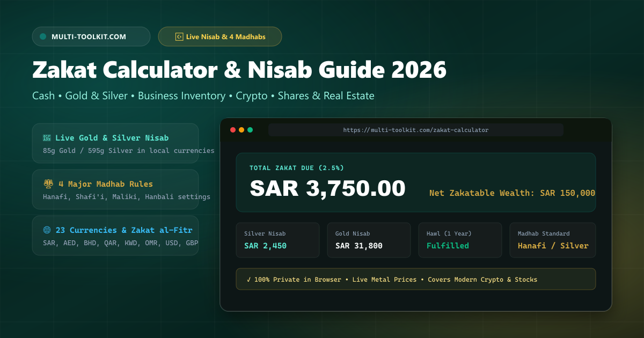Viewport: 644px width, 338px height.
Task: Open the 4 Major Madhab Rules card
Action: click(x=115, y=189)
